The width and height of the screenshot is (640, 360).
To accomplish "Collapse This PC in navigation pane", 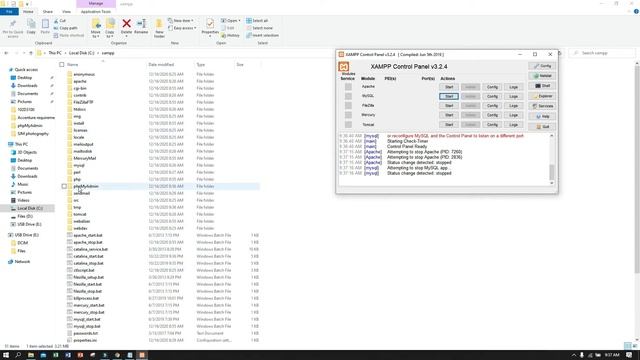I will point(5,144).
